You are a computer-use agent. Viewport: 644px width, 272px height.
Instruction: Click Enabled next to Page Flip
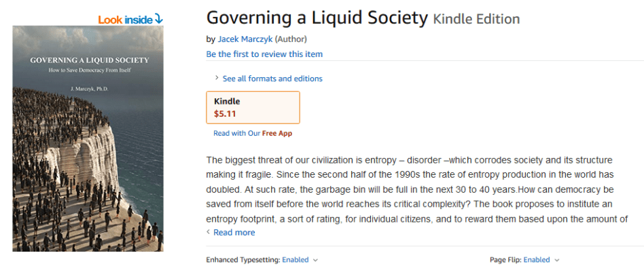click(x=537, y=260)
